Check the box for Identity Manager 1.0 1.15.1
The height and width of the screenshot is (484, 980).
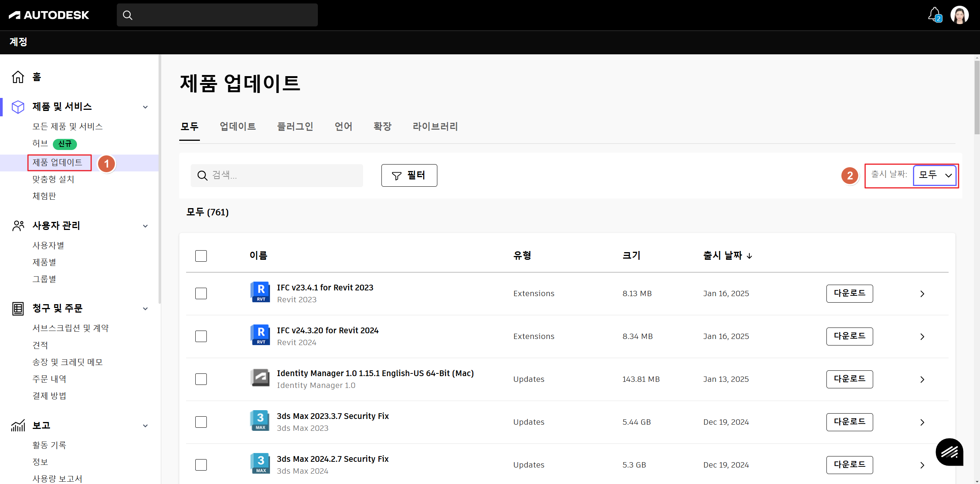pyautogui.click(x=201, y=379)
